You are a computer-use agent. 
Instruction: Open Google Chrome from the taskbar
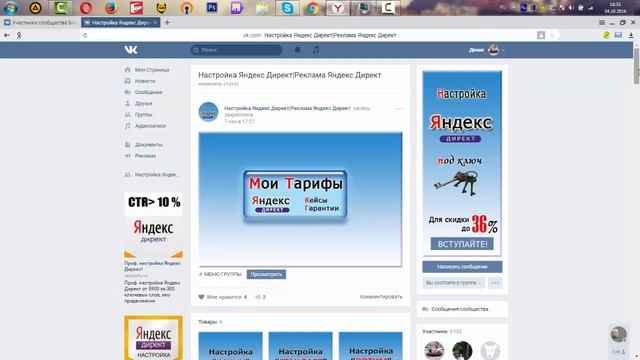click(313, 8)
